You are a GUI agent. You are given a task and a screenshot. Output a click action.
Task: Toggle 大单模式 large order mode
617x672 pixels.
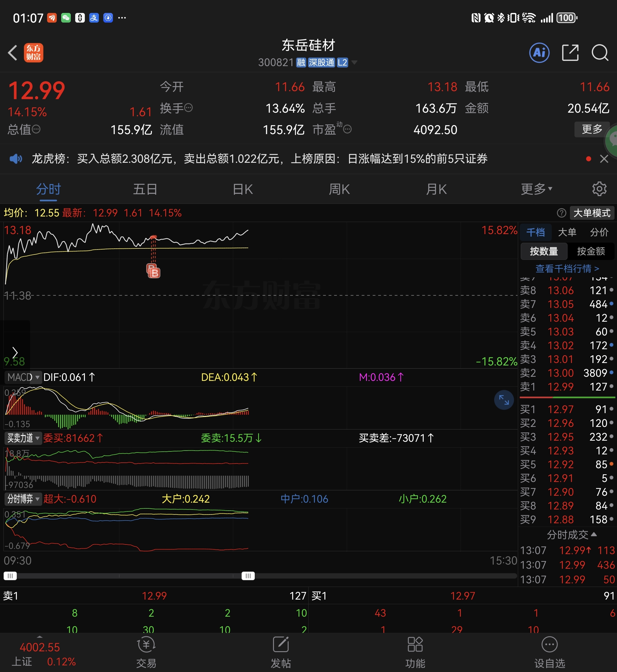(592, 213)
